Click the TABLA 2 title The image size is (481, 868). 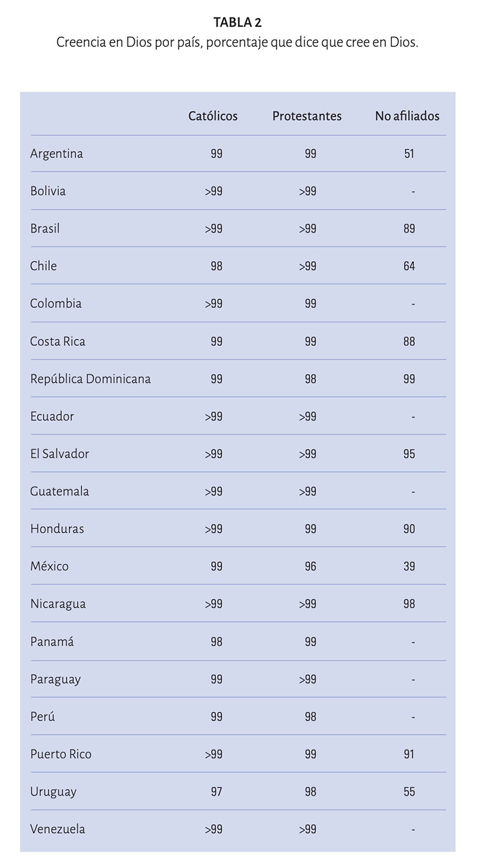coord(237,23)
